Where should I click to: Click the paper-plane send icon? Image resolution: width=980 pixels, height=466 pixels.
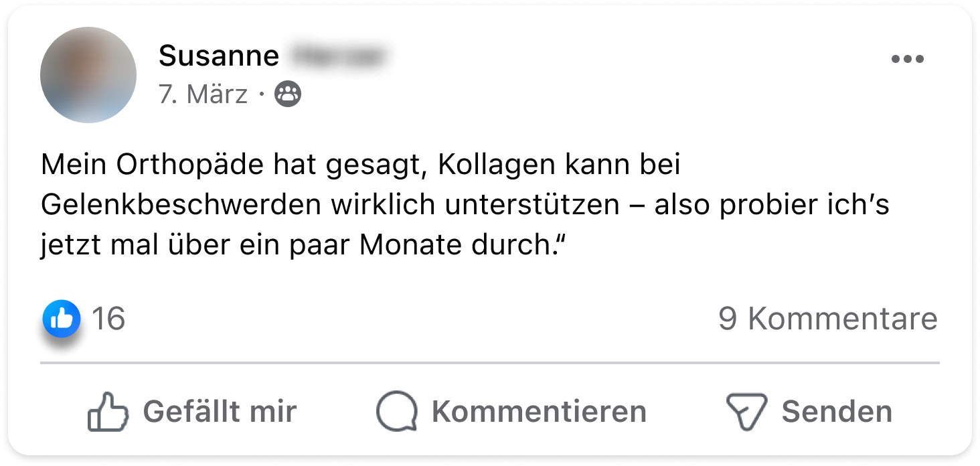tap(746, 411)
